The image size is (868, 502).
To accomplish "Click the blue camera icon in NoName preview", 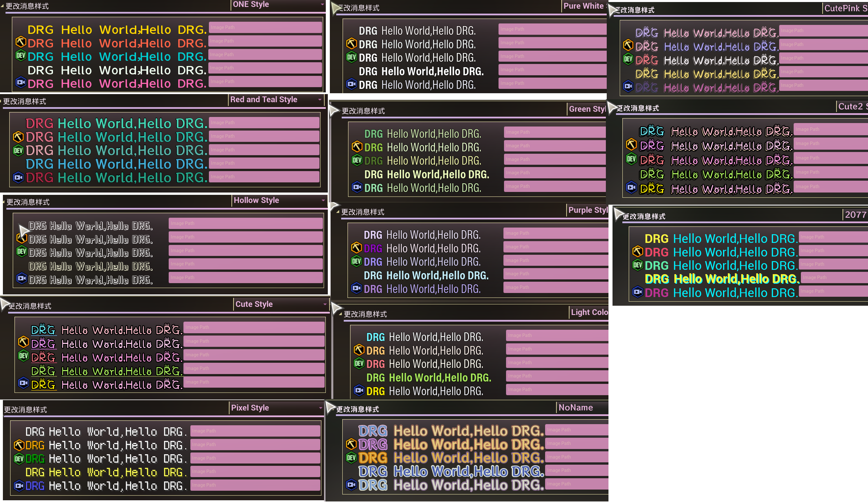I will tap(351, 484).
